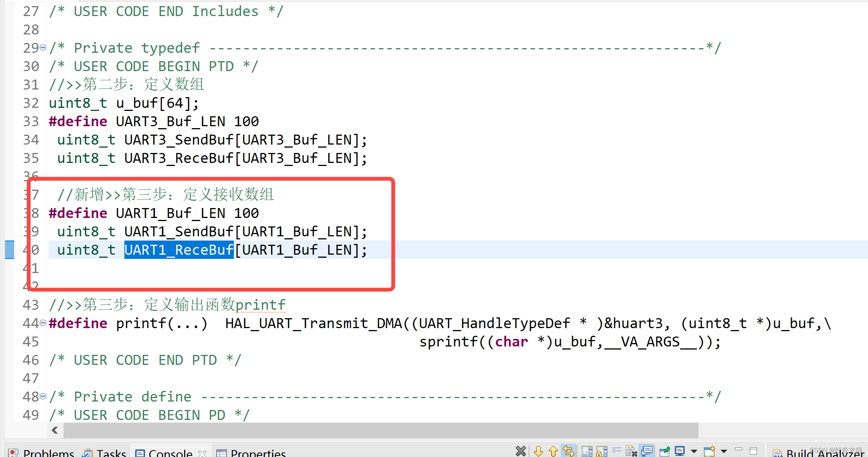
Task: Collapse the code fold at line 29
Action: pos(43,48)
